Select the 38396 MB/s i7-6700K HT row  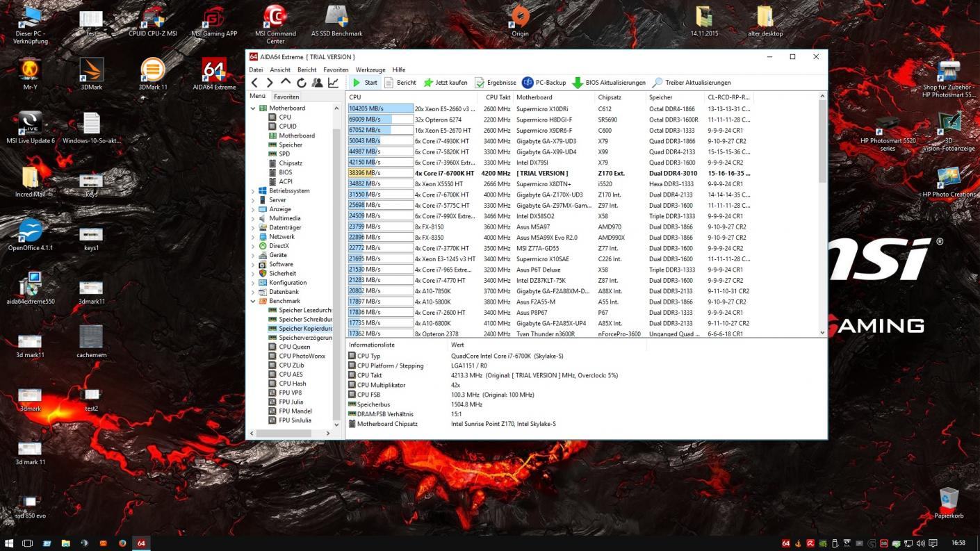pyautogui.click(x=549, y=173)
